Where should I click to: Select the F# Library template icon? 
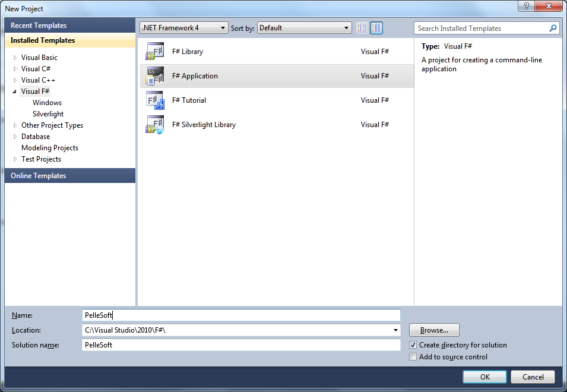click(x=155, y=51)
